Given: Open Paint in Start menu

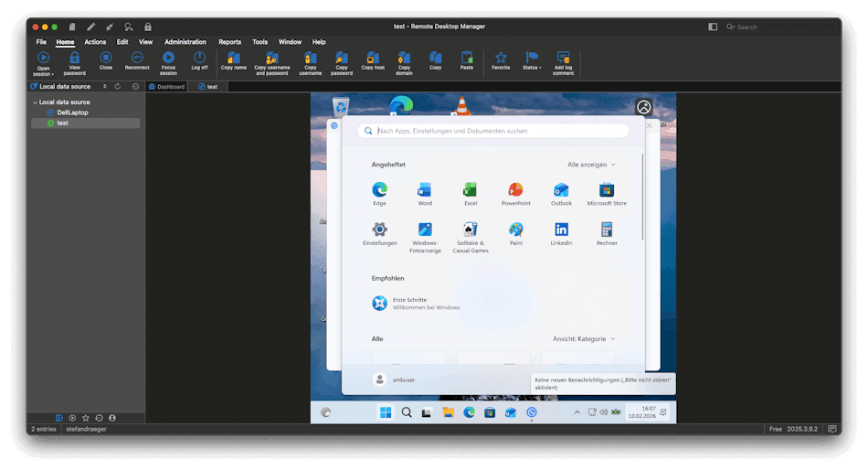Looking at the screenshot, I should pos(515,233).
